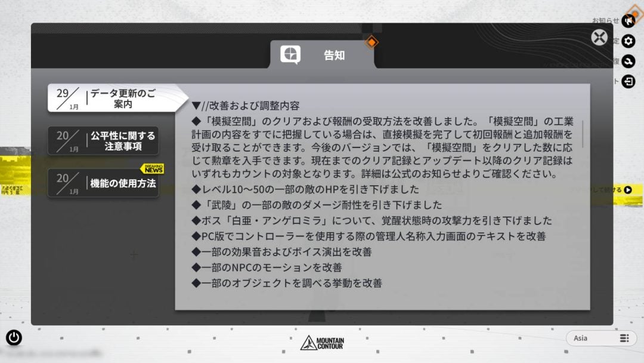Click the Breaking News badge
The height and width of the screenshot is (363, 644).
coord(153,168)
